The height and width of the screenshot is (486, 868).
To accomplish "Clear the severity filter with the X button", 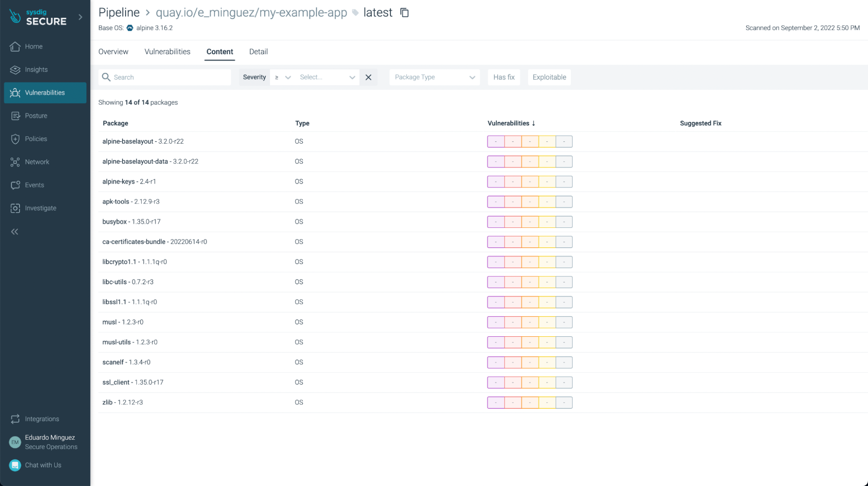I will coord(368,77).
